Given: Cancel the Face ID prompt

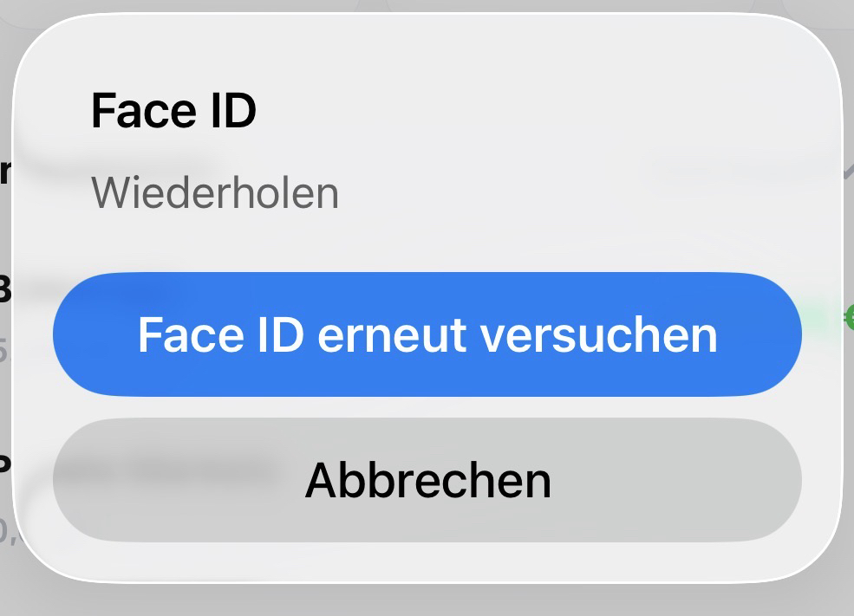Looking at the screenshot, I should click(x=427, y=480).
